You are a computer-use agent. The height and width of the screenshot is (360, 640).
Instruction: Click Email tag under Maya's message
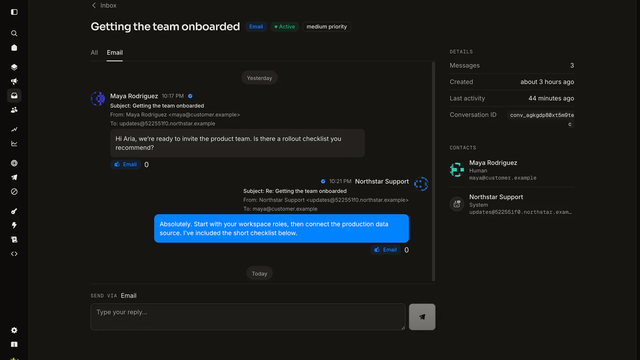125,164
